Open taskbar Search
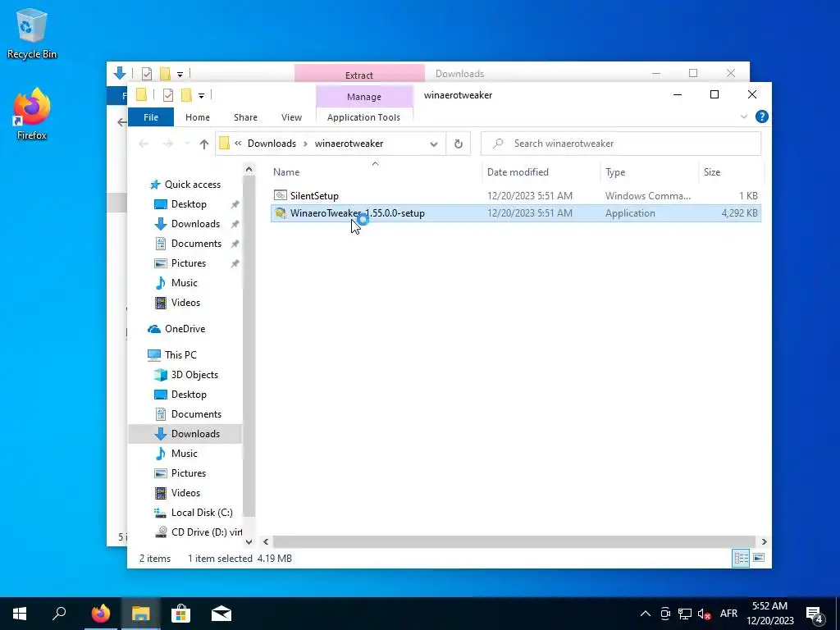This screenshot has height=630, width=840. [59, 614]
